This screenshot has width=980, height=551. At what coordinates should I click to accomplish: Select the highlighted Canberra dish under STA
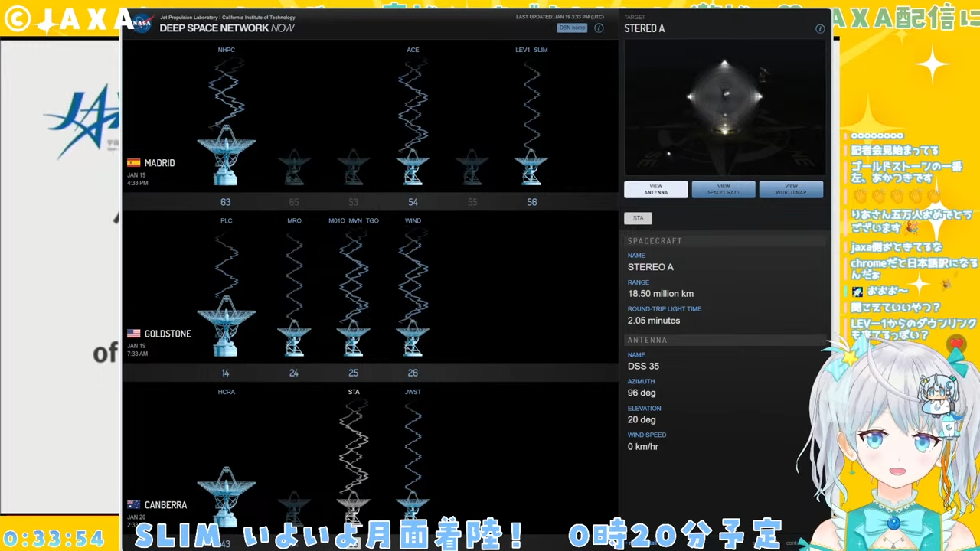[353, 508]
